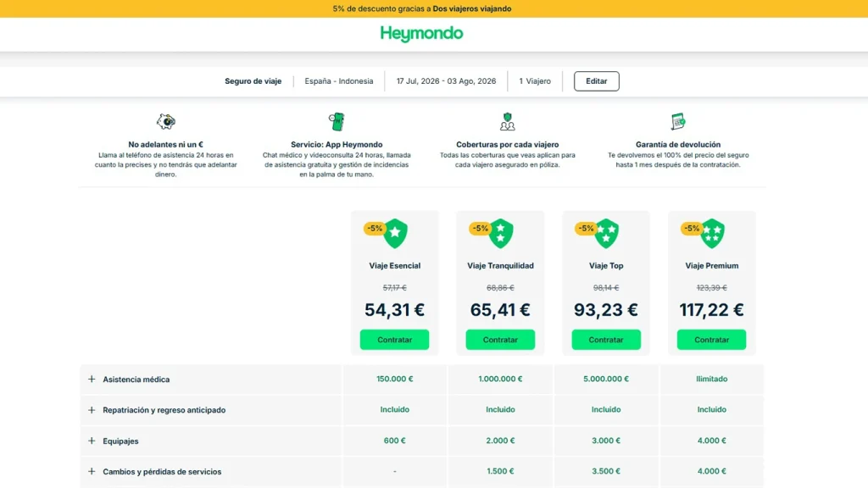The height and width of the screenshot is (488, 868).
Task: Click the 93,23 € price
Action: [x=605, y=310]
